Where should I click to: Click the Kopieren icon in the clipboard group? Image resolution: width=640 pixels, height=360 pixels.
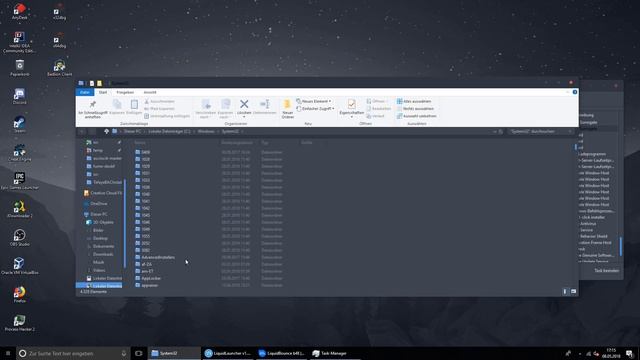[117, 104]
